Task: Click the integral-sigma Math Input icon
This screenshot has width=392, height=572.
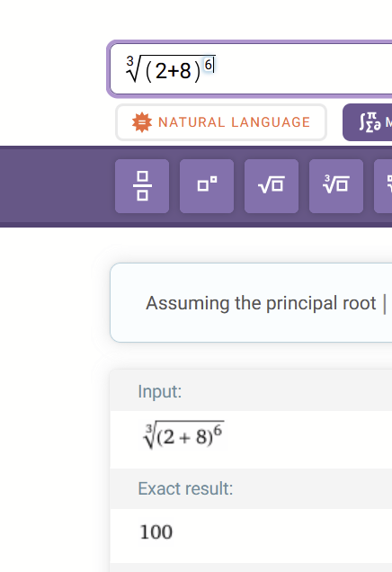Action: coord(370,122)
